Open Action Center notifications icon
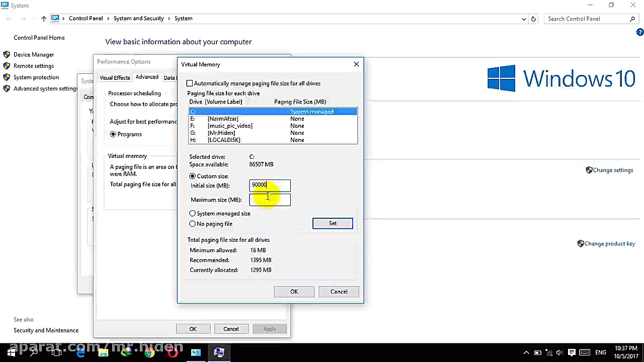The image size is (644, 362). [573, 352]
